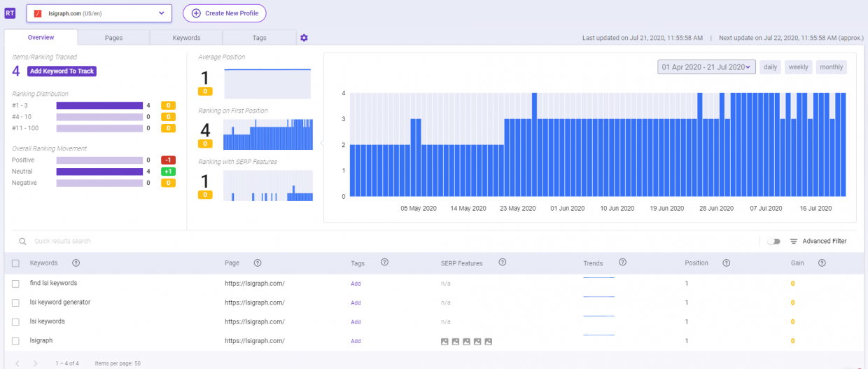Switch to the Keywords tab

[x=186, y=38]
